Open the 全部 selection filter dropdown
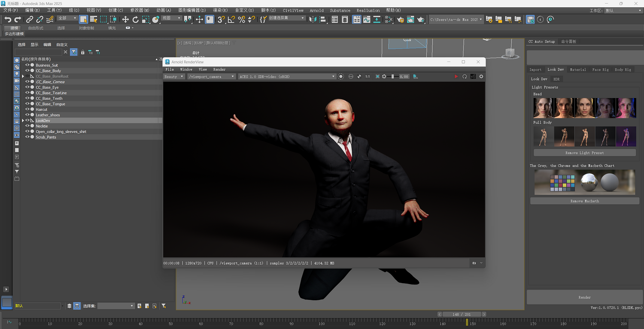The image size is (644, 329). [x=67, y=18]
